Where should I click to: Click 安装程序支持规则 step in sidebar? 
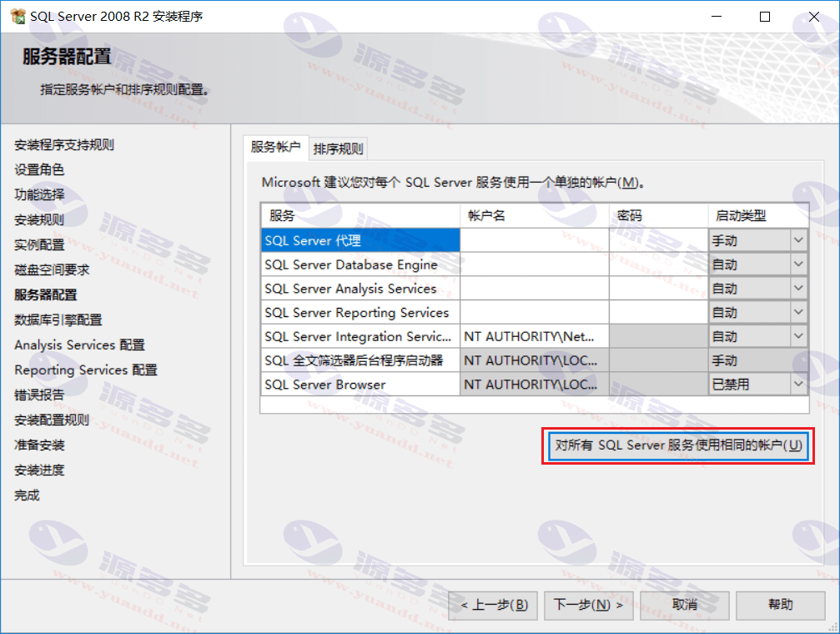click(63, 144)
